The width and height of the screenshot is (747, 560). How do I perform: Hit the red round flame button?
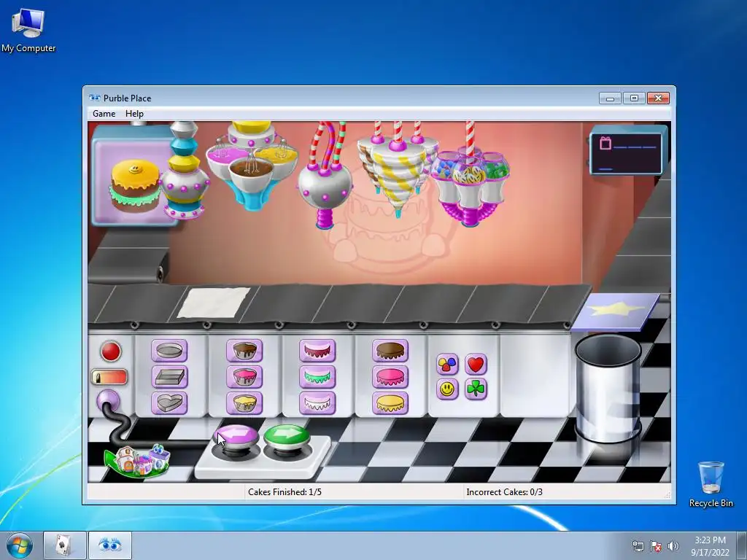(x=111, y=351)
